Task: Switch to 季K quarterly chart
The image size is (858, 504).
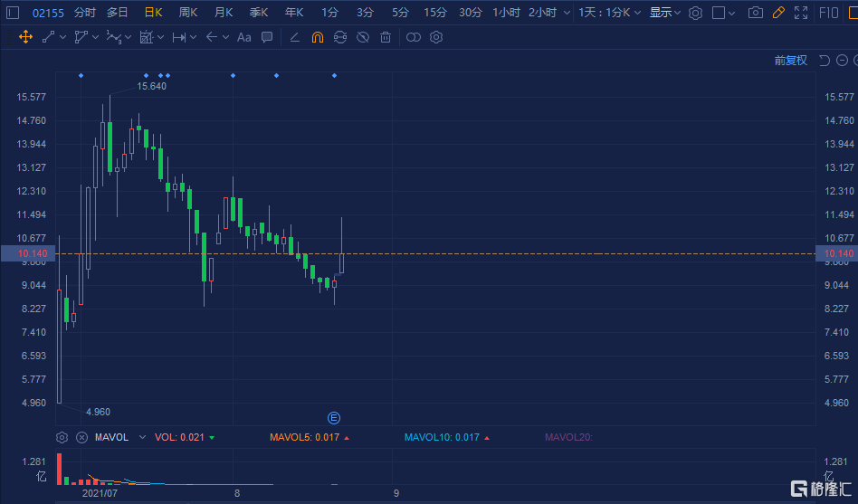Action: (259, 13)
